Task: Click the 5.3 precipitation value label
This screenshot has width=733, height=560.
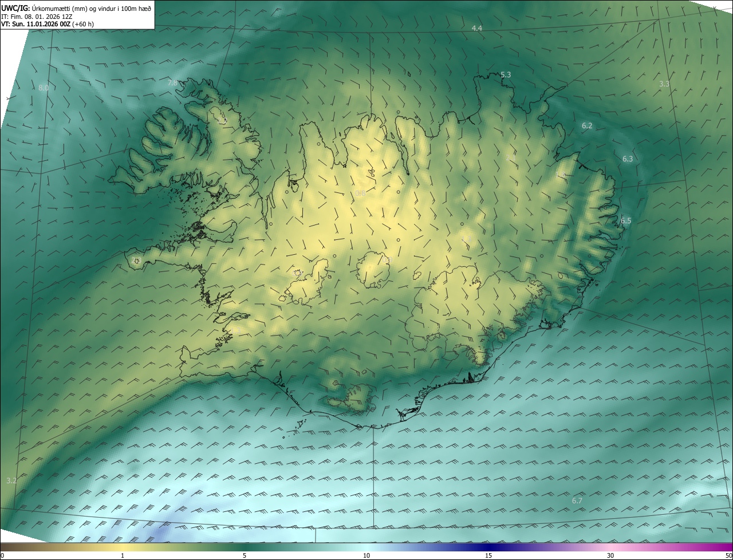Action: click(x=506, y=75)
